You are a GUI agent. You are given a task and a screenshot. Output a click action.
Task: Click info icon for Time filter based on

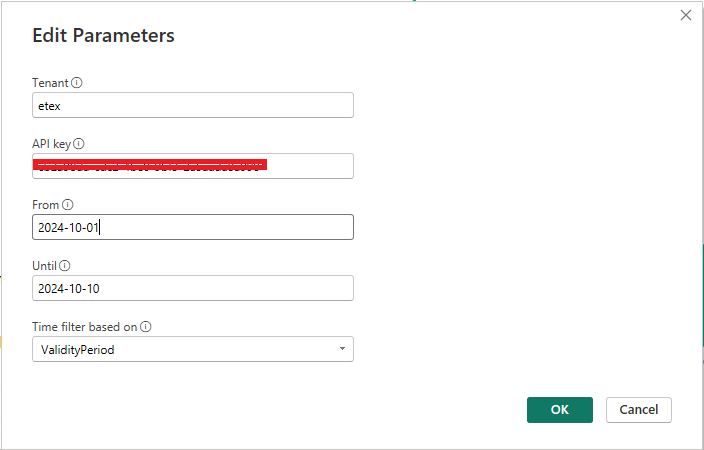tap(145, 326)
